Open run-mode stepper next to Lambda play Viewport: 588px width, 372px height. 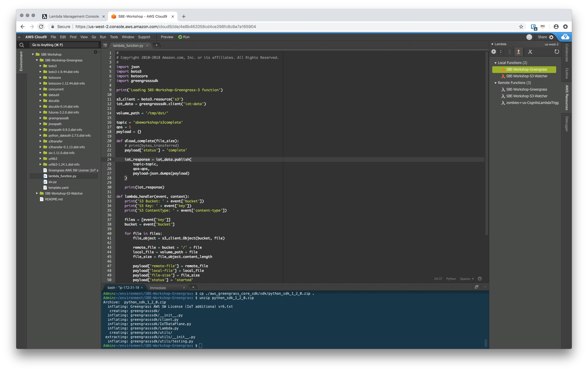501,52
